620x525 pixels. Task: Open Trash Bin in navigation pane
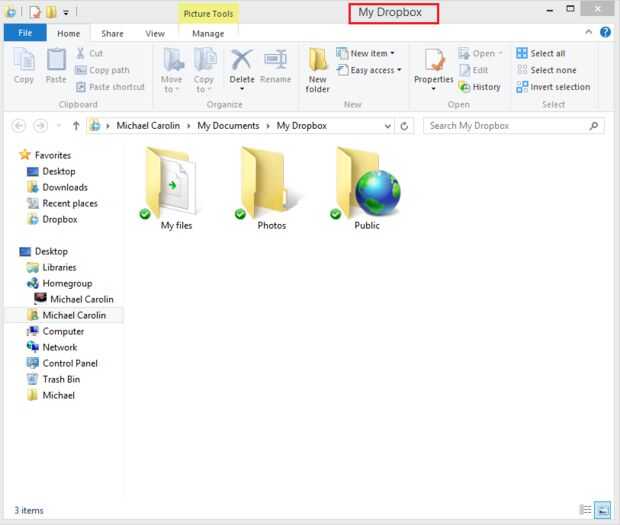coord(53,379)
